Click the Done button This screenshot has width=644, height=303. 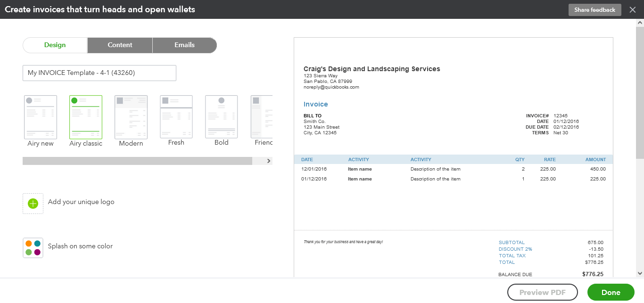pyautogui.click(x=611, y=292)
